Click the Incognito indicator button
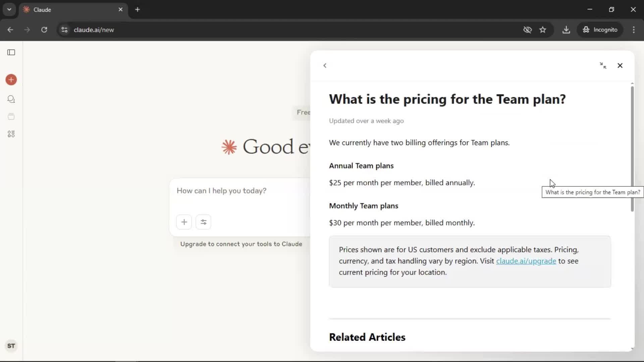This screenshot has height=362, width=644. (600, 29)
